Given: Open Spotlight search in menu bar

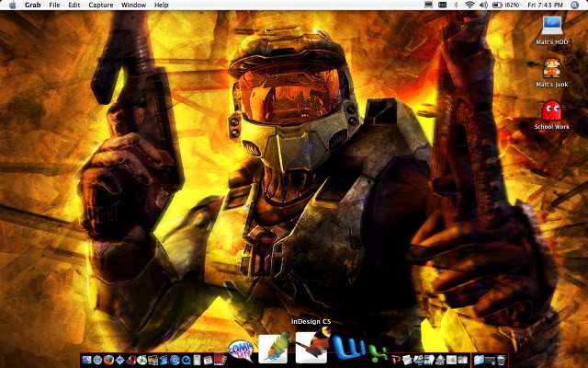Looking at the screenshot, I should pos(574,5).
